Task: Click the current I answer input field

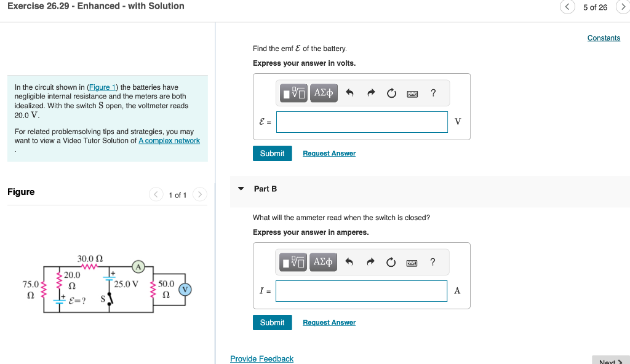Action: pyautogui.click(x=361, y=291)
